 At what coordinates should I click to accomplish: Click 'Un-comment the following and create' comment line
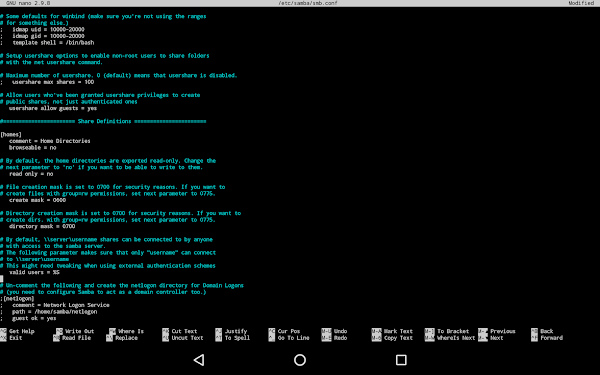coord(122,285)
